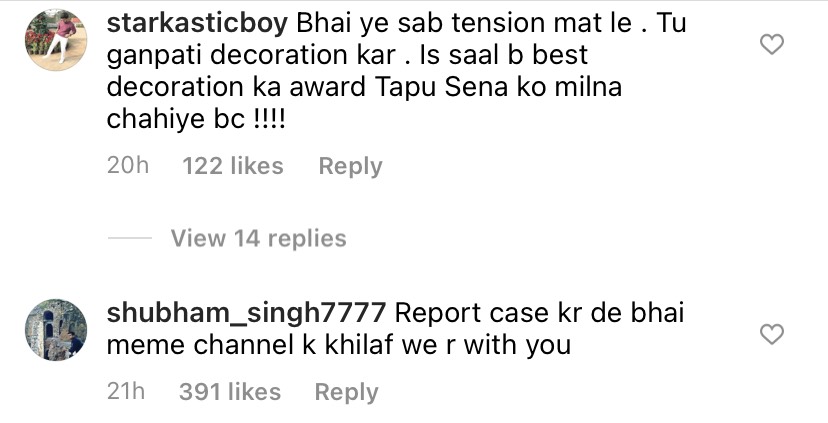The width and height of the screenshot is (828, 423).
Task: Click the 'Report case kr de bhai' text
Action: [x=539, y=313]
